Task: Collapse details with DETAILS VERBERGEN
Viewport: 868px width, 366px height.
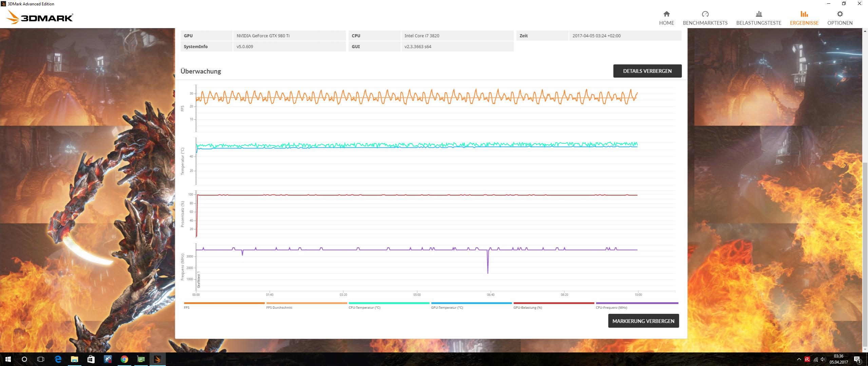Action: coord(647,71)
